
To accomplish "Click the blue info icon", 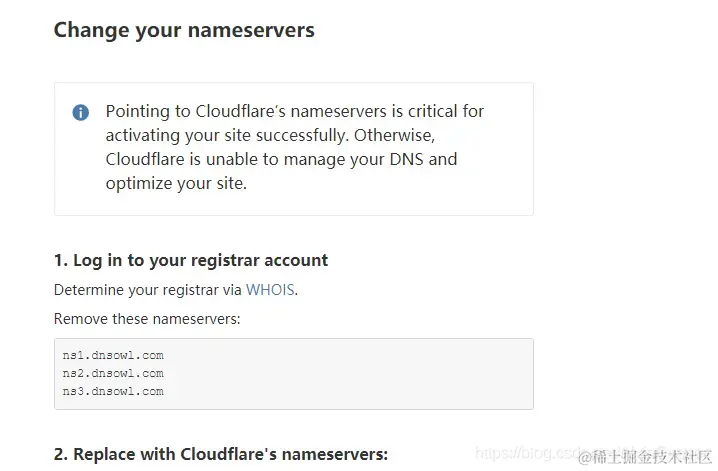I will [x=81, y=112].
